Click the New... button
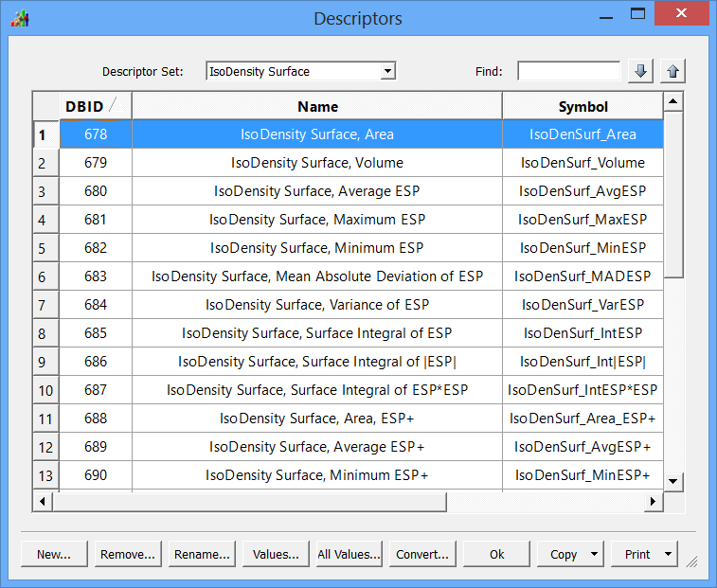717x588 pixels. coord(54,554)
